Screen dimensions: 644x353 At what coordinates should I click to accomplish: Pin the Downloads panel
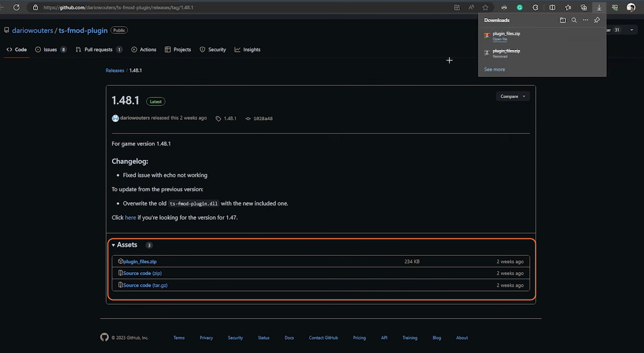coord(597,20)
